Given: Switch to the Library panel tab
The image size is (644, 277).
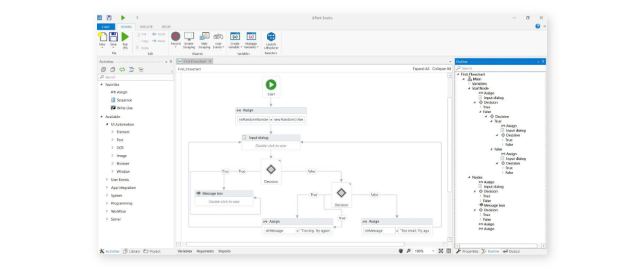Looking at the screenshot, I should [x=132, y=251].
